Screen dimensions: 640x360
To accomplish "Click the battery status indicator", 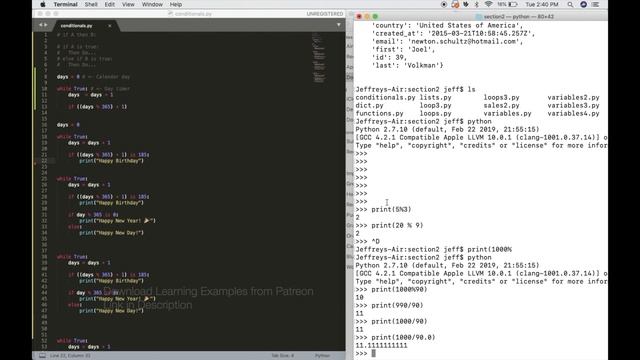I will [x=507, y=4].
